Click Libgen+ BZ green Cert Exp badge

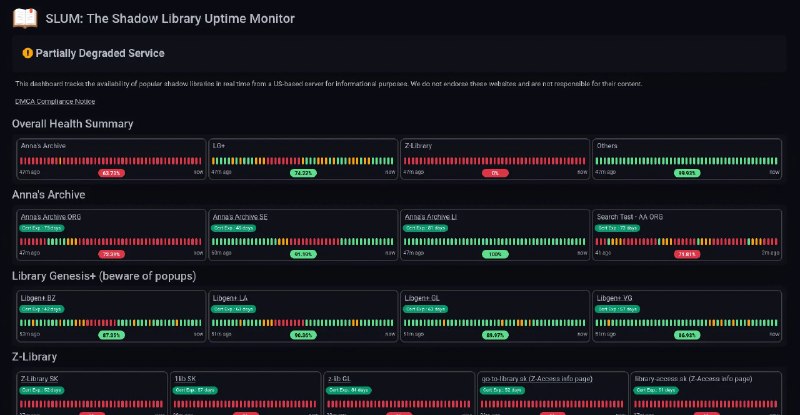coord(42,309)
